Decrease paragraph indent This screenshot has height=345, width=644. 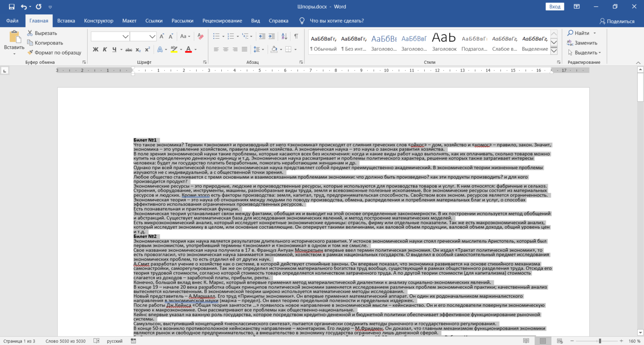(262, 37)
